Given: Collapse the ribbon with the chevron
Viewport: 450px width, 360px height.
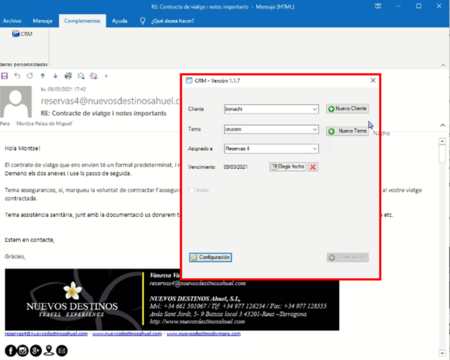Looking at the screenshot, I should [443, 65].
